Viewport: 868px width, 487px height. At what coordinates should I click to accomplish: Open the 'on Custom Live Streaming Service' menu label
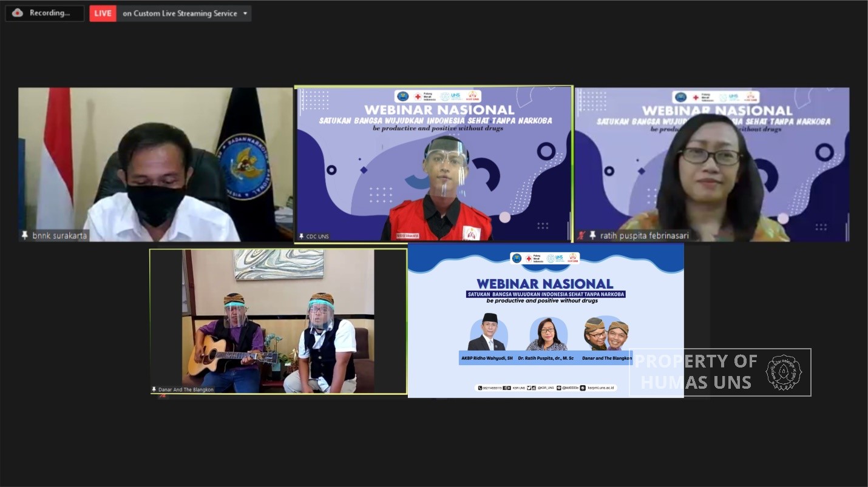click(180, 13)
